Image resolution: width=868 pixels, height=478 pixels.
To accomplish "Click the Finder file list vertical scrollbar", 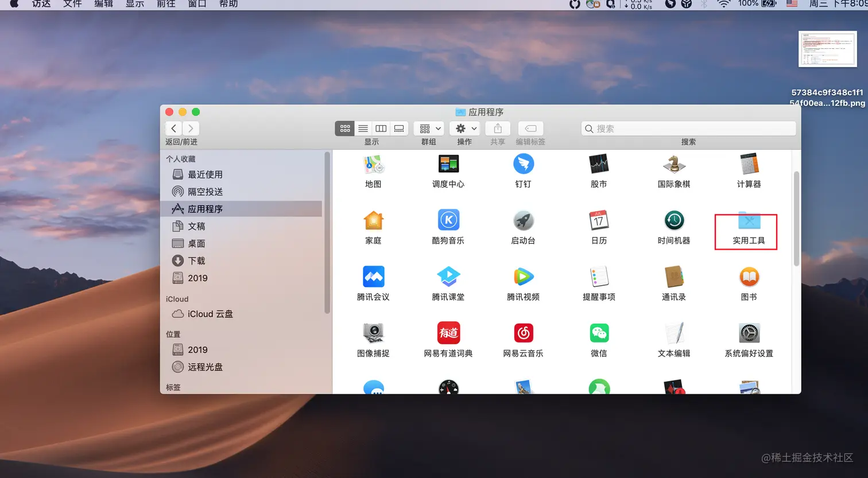I will 796,219.
